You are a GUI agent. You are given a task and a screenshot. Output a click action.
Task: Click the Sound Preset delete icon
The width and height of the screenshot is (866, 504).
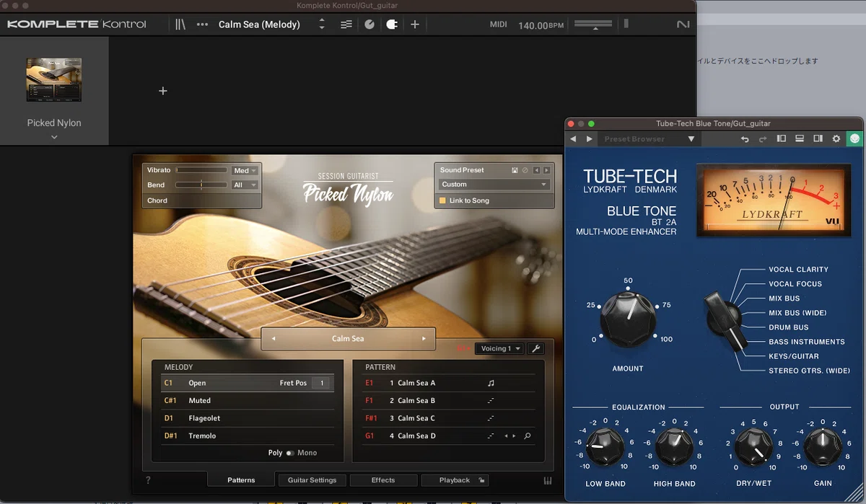[525, 170]
